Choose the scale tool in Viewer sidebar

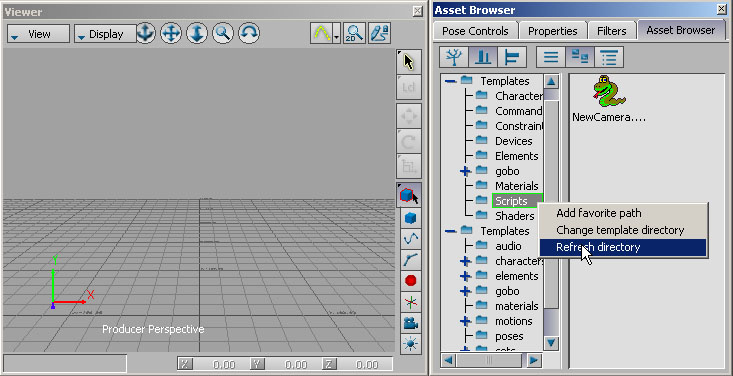pyautogui.click(x=409, y=166)
